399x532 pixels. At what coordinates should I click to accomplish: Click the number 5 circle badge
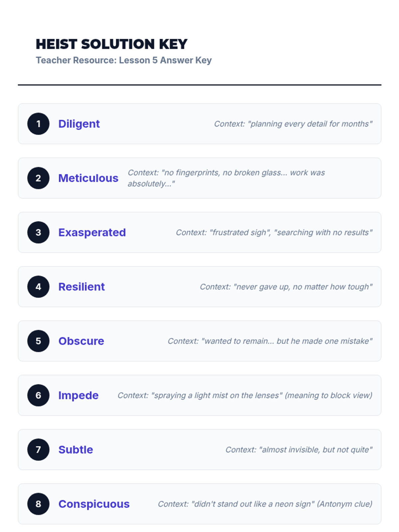click(38, 341)
